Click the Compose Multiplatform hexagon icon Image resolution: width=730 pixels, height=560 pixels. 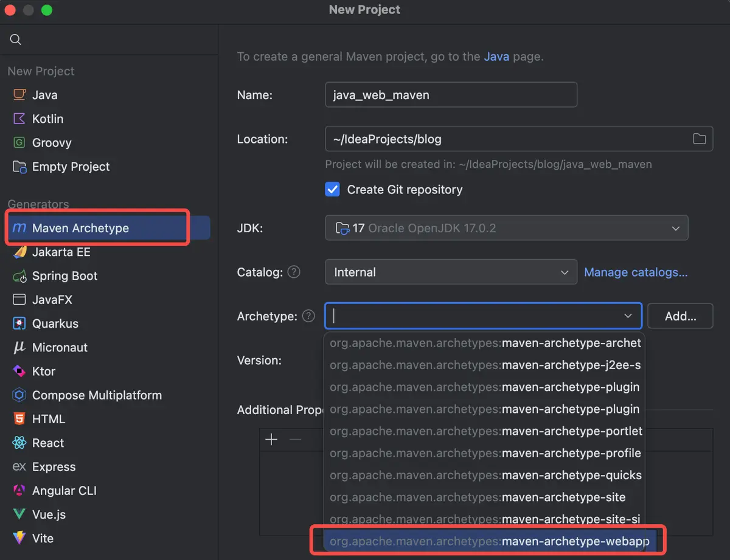19,395
